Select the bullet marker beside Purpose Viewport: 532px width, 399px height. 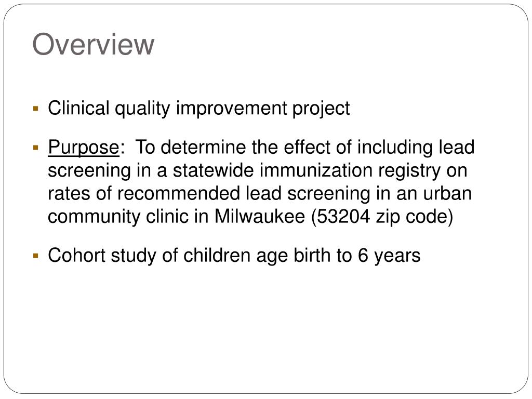pyautogui.click(x=36, y=148)
